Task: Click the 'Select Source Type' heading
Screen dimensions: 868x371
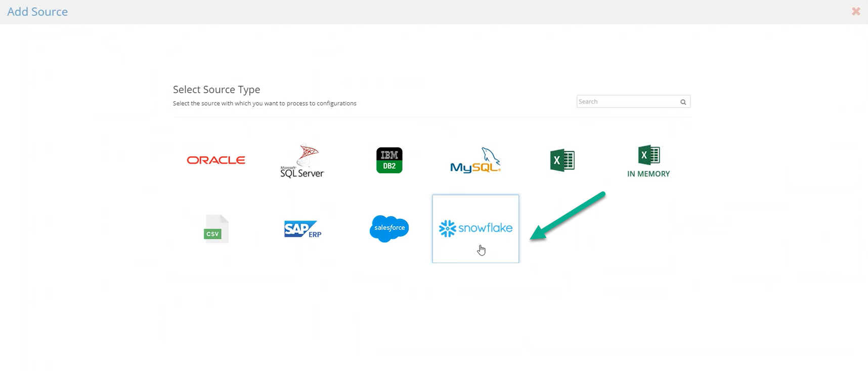Action: (x=216, y=90)
